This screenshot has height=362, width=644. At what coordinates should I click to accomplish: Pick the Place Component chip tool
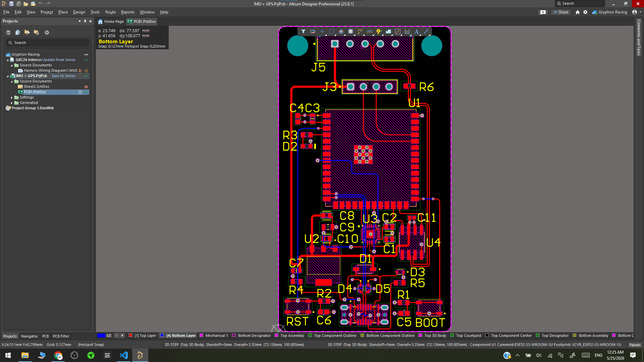click(351, 32)
